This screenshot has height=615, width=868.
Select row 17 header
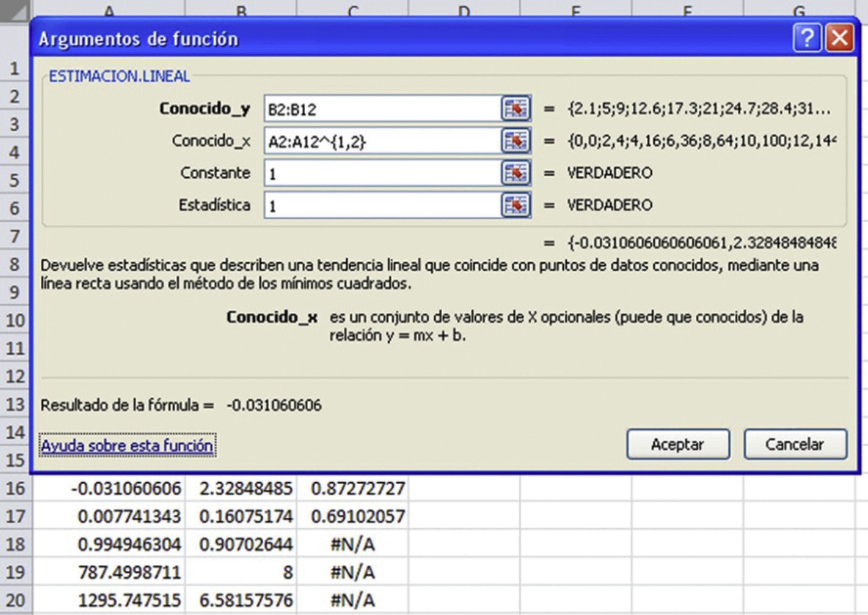pyautogui.click(x=15, y=516)
